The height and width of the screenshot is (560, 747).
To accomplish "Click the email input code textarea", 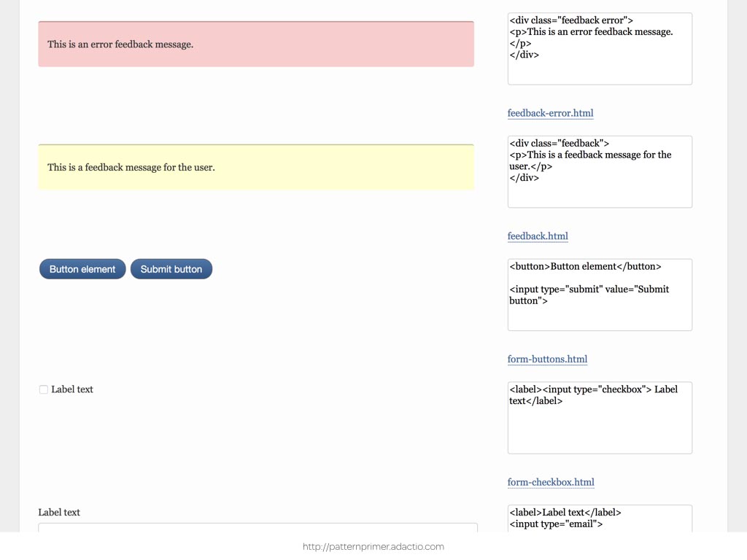I will pos(600,518).
